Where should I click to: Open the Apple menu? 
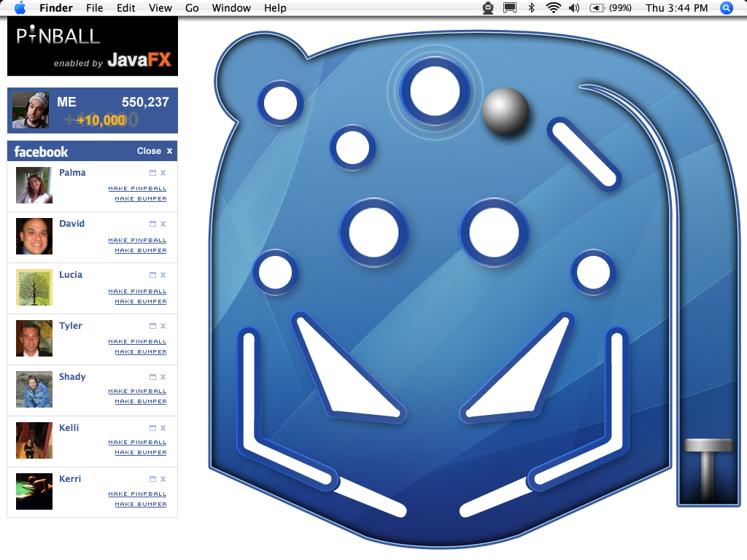click(x=20, y=8)
